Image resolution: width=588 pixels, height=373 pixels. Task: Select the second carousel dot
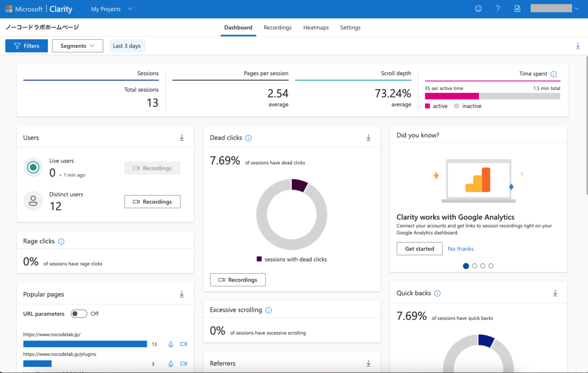point(474,266)
